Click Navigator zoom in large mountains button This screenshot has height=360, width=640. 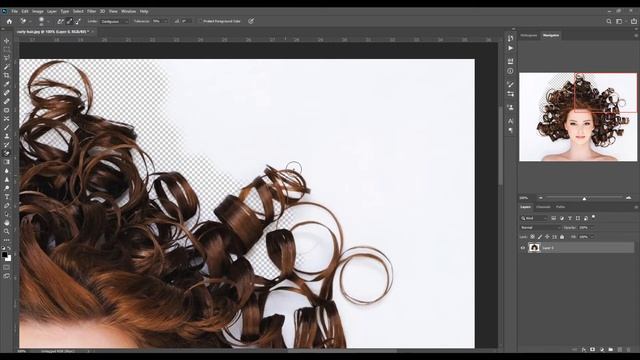(x=629, y=198)
